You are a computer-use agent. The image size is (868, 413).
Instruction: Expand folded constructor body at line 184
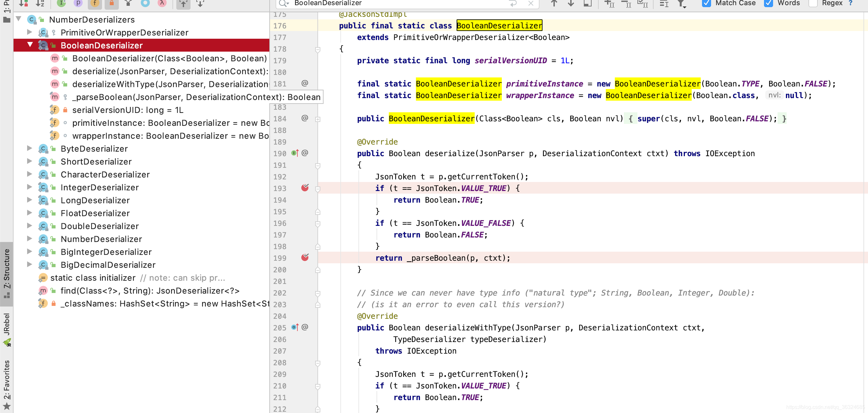click(317, 119)
